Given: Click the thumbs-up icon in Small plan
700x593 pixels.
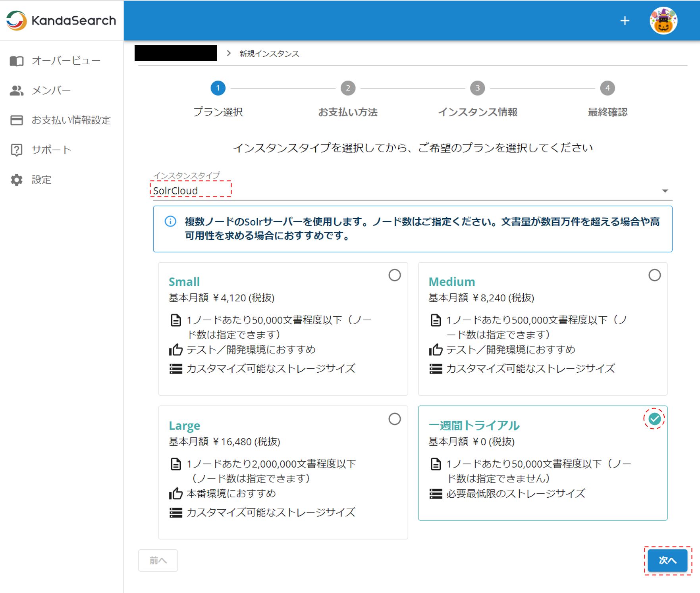Looking at the screenshot, I should [x=175, y=349].
